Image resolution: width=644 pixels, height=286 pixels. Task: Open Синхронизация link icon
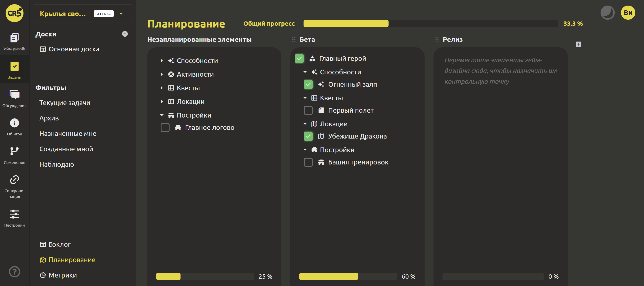[15, 180]
